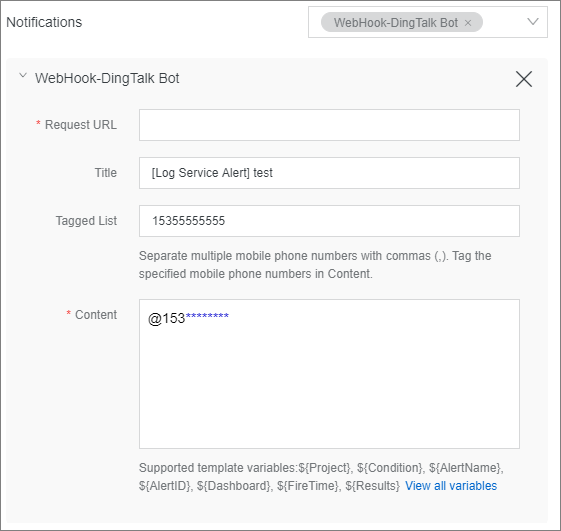Click inside the Content text area
Viewport: 561px width, 531px height.
tap(329, 374)
